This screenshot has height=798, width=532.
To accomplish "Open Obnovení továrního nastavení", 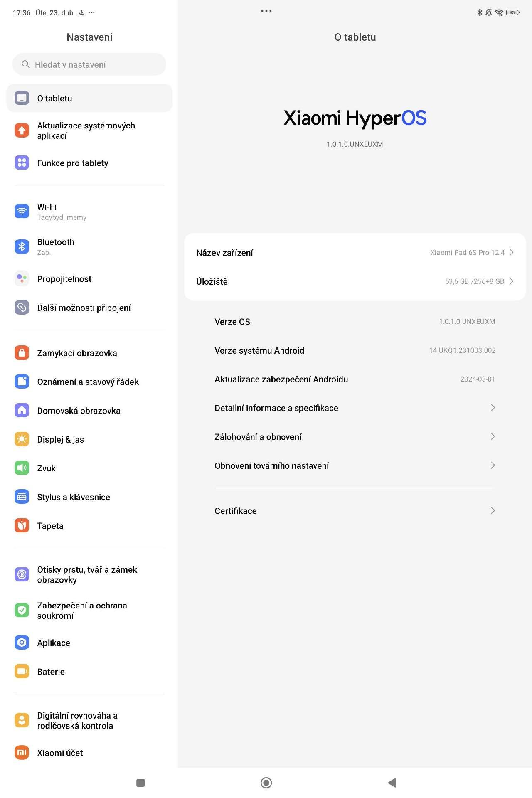I will coord(355,465).
